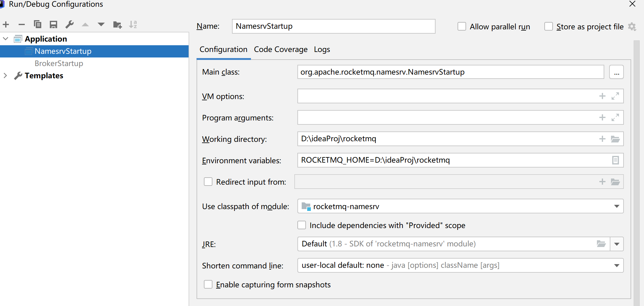
Task: Switch to the Code Coverage tab
Action: pyautogui.click(x=281, y=49)
